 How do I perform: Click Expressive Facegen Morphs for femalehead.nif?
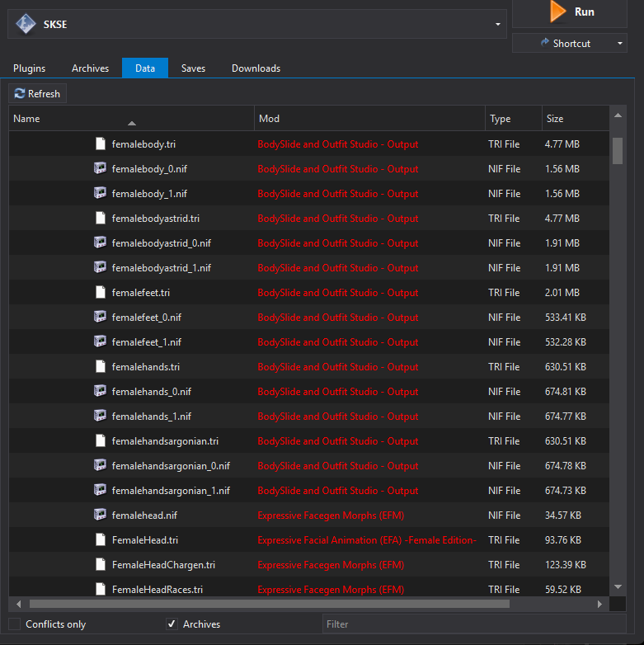tap(331, 516)
